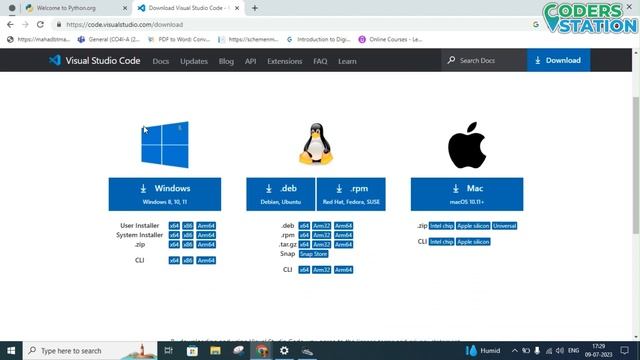Reload the page with refresh icon
Image resolution: width=640 pixels, height=360 pixels.
(x=40, y=24)
